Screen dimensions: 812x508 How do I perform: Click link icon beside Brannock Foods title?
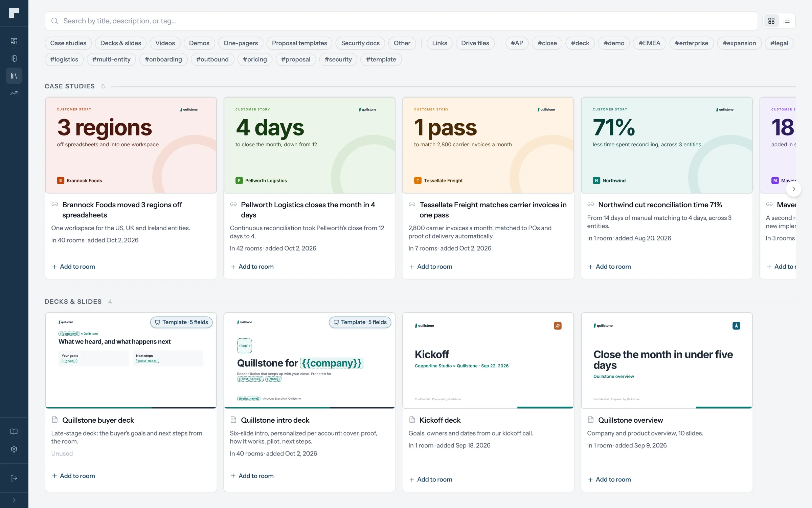(x=54, y=205)
